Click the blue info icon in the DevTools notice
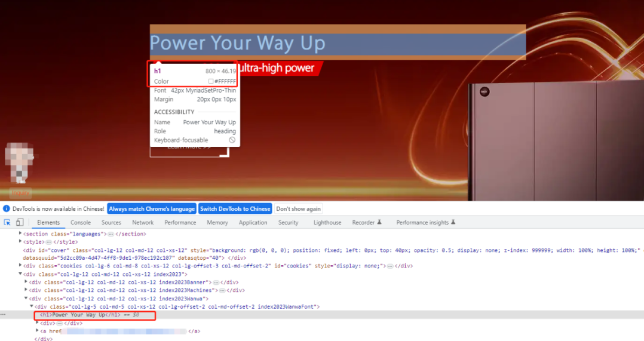This screenshot has width=644, height=341. pos(7,209)
